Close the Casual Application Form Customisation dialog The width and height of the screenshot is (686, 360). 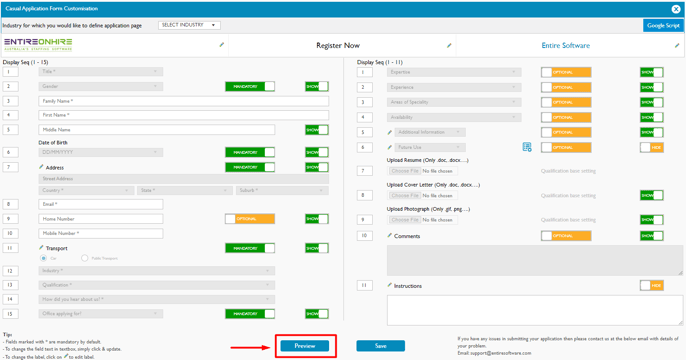click(676, 9)
